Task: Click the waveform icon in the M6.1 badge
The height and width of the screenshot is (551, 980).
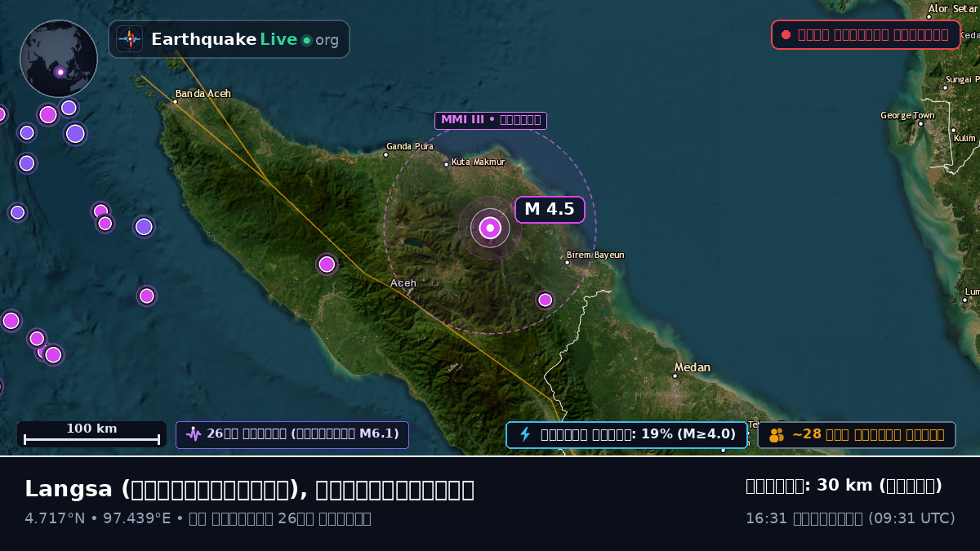Action: point(194,434)
